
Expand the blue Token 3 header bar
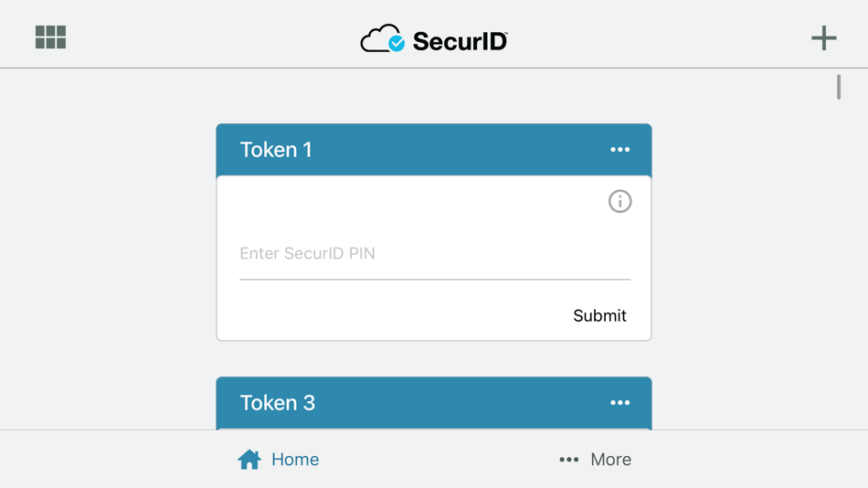pos(439,403)
